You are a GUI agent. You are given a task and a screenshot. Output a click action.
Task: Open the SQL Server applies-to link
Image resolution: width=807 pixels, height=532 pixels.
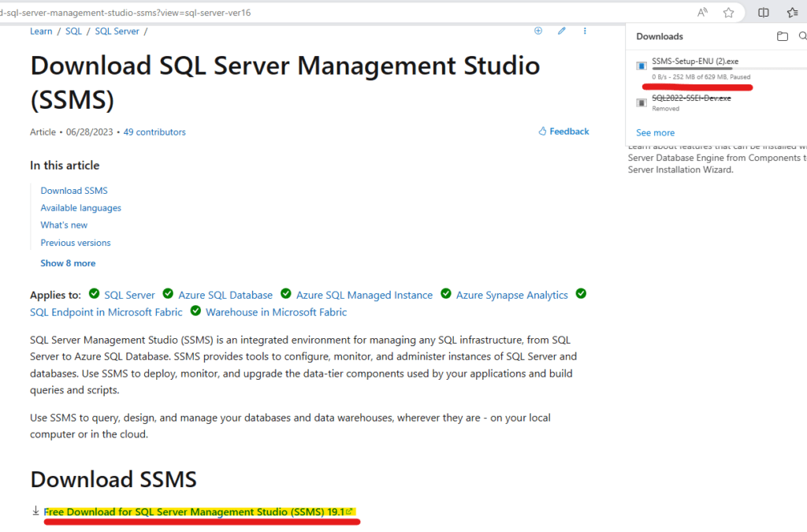(x=129, y=296)
